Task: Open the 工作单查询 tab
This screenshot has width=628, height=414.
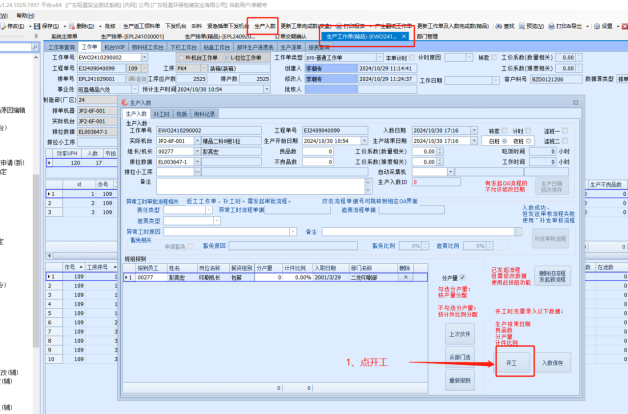Action: click(62, 47)
